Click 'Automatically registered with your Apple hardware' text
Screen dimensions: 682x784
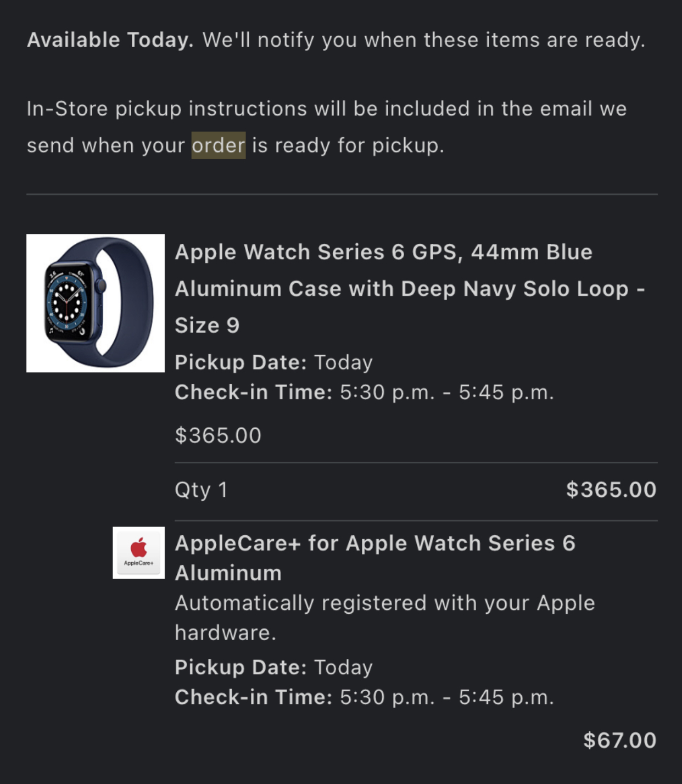point(385,618)
